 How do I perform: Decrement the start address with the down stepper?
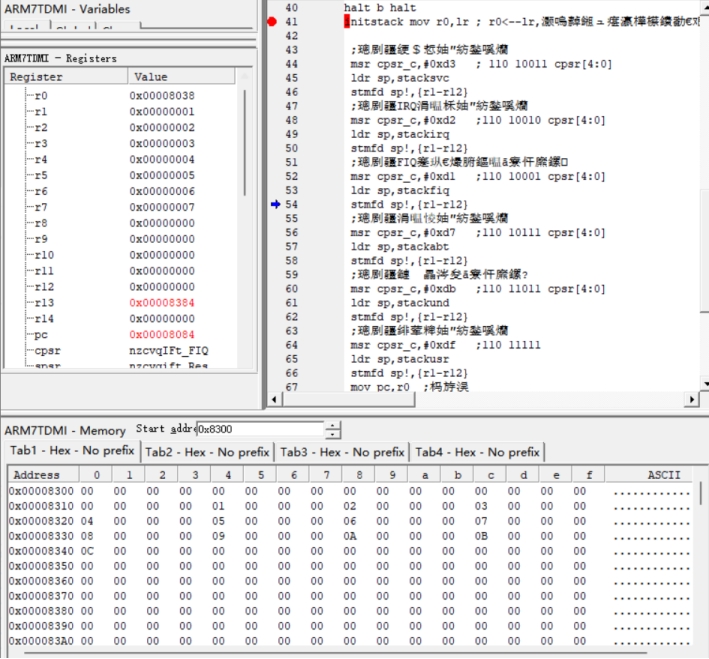tap(333, 434)
